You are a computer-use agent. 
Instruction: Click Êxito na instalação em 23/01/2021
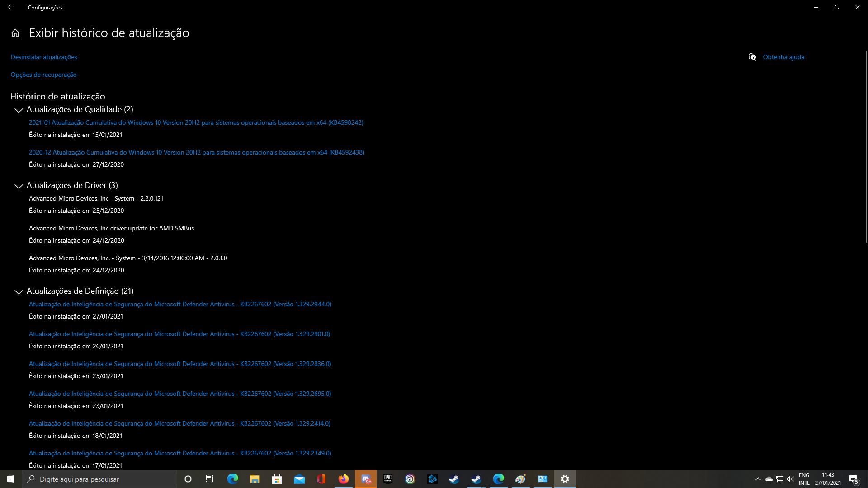click(x=76, y=406)
